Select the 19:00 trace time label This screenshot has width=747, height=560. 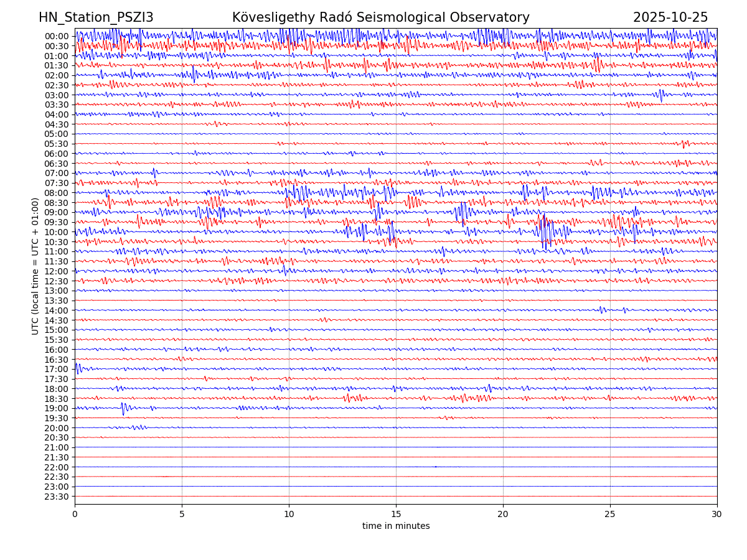point(56,408)
